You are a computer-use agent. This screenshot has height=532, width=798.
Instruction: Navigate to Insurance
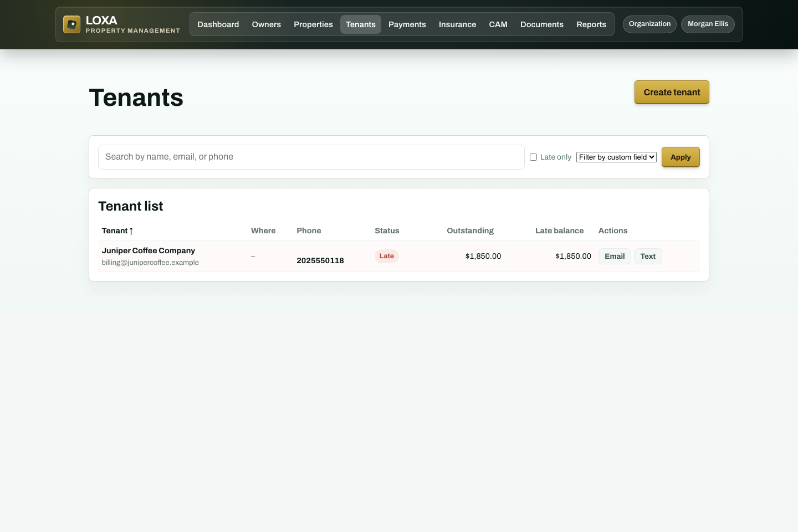point(458,24)
